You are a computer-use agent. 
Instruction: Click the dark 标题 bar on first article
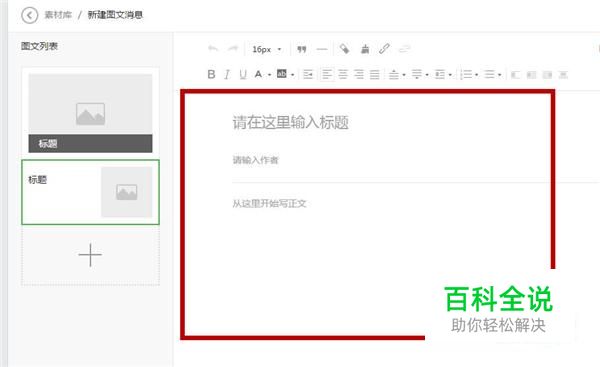pos(90,144)
